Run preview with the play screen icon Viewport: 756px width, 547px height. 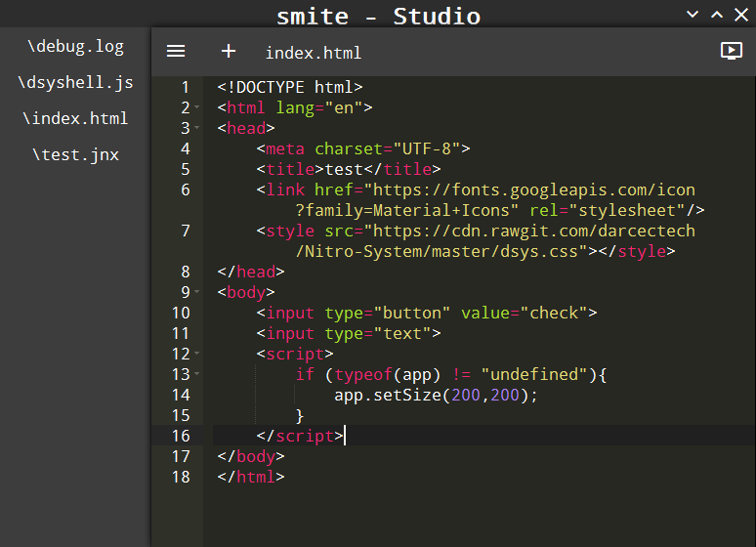click(732, 51)
